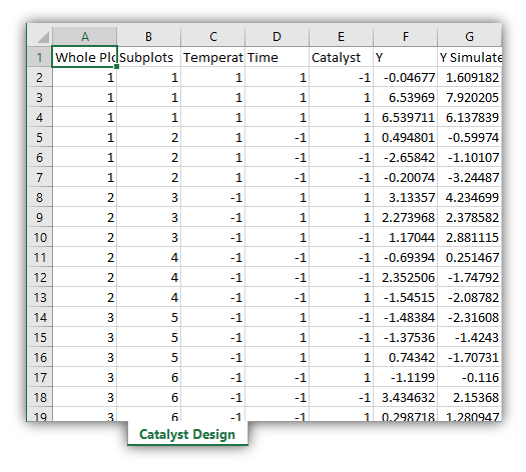Click cell with value 1.609182

[x=470, y=77]
